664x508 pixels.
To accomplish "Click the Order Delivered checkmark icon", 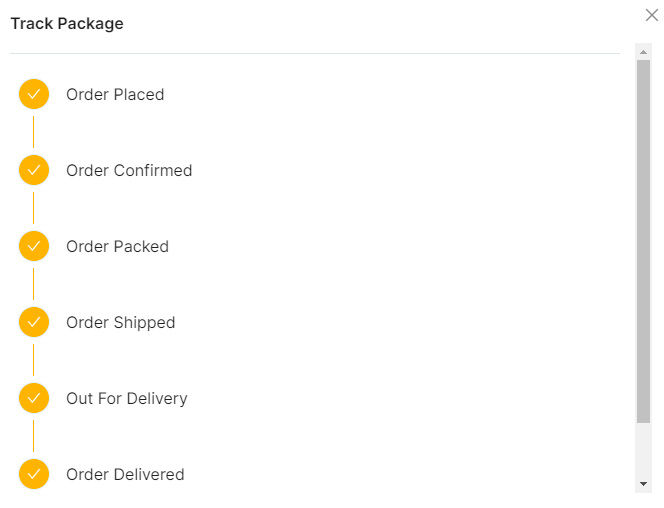I will tap(34, 474).
